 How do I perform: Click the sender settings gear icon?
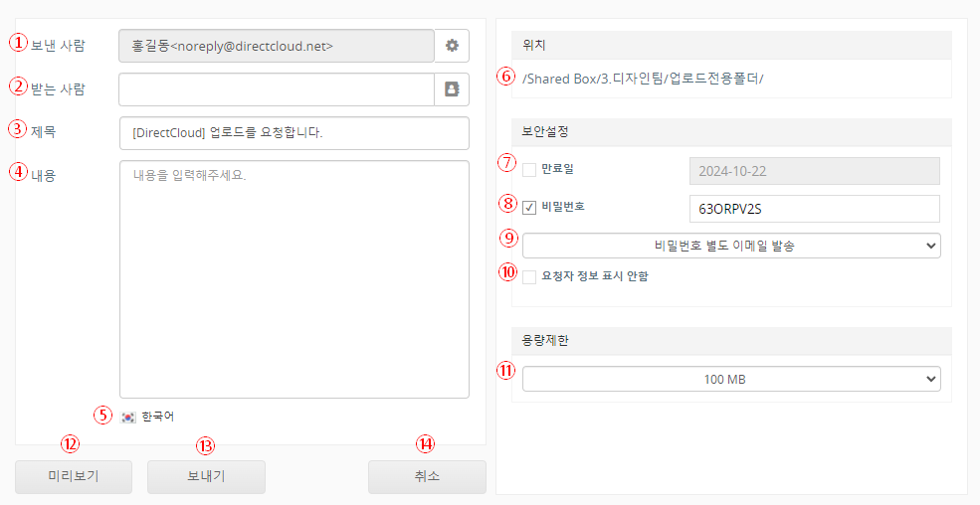point(452,46)
